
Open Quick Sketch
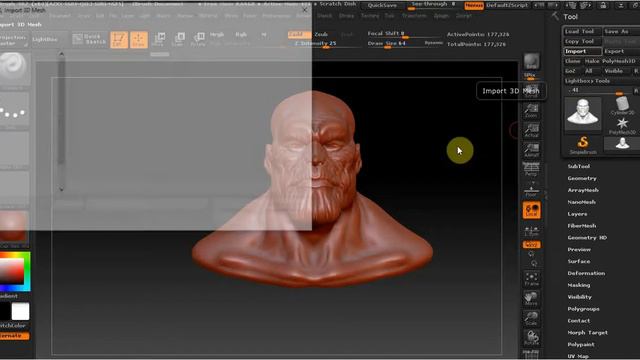pyautogui.click(x=89, y=39)
